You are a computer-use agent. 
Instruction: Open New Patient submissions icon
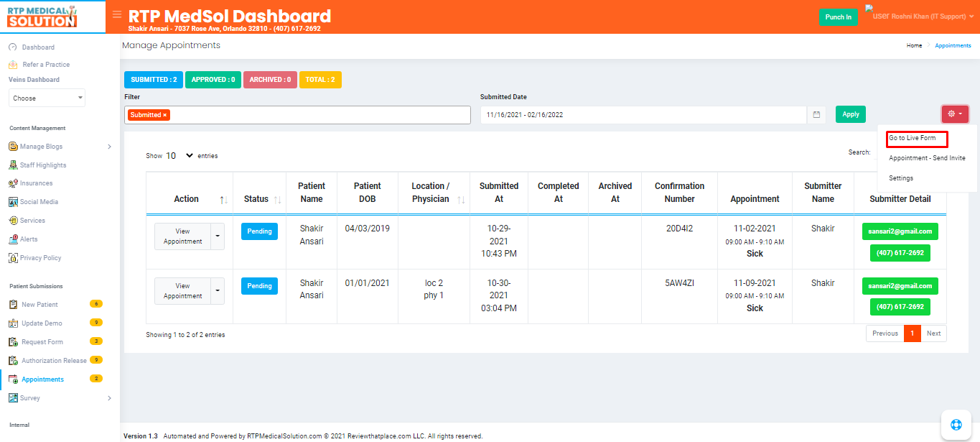pos(14,305)
